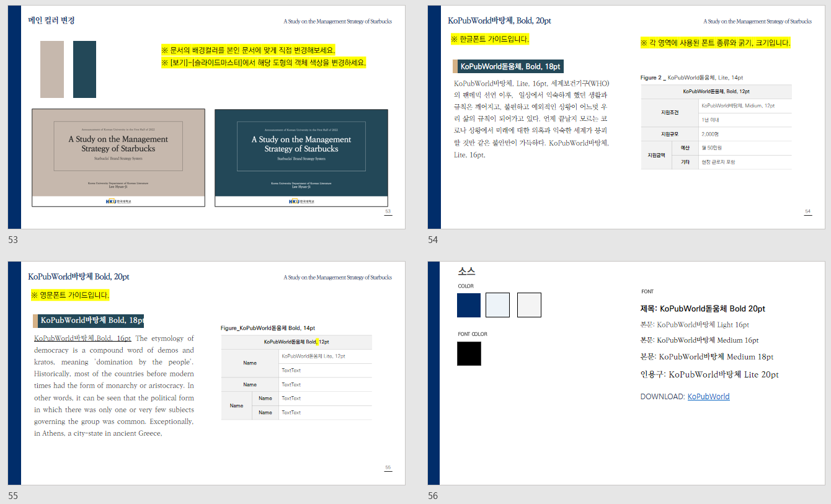Screen dimensions: 831x504
Task: Click the 1년 이내 table cell
Action: click(745, 120)
